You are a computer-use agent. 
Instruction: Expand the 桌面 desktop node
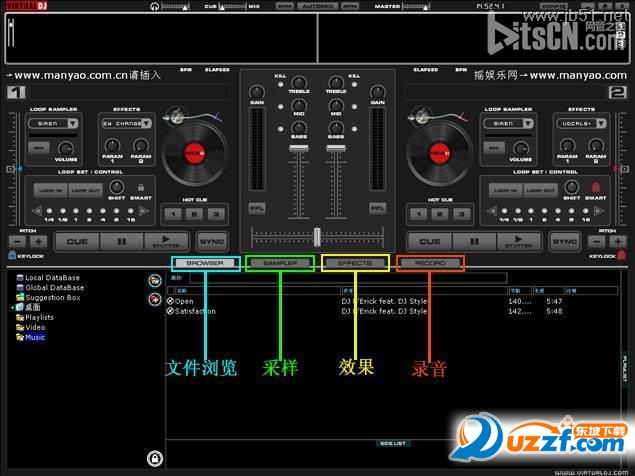tap(12, 308)
